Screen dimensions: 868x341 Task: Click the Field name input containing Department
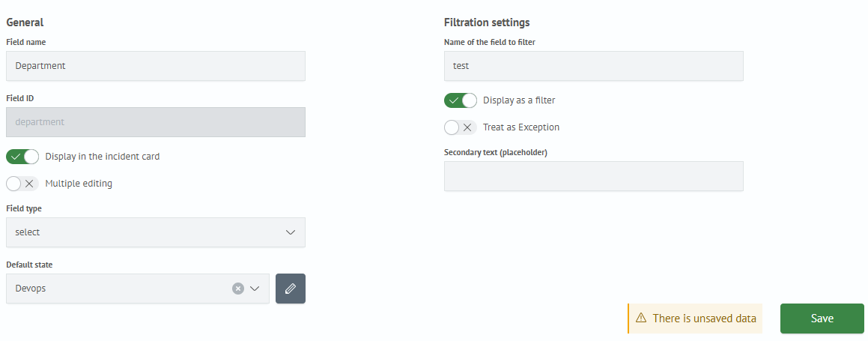(x=155, y=66)
